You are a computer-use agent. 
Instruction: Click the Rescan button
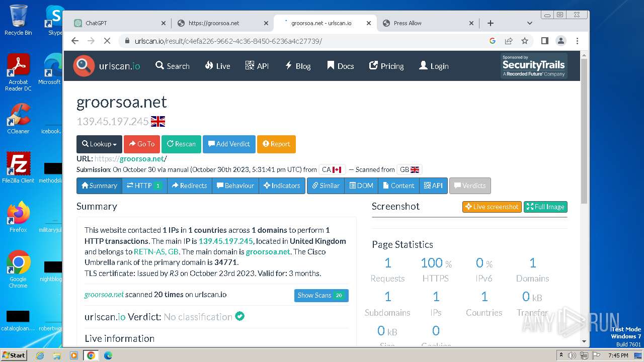click(x=181, y=144)
